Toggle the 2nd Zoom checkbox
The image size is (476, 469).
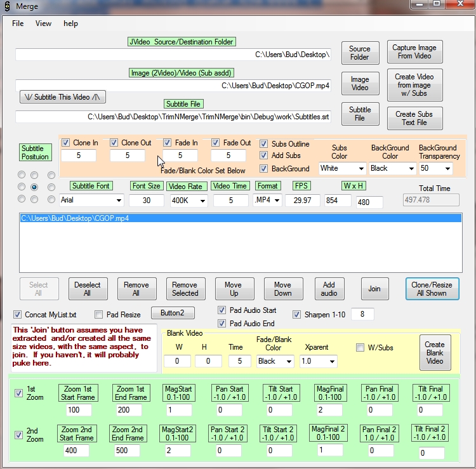tap(18, 435)
